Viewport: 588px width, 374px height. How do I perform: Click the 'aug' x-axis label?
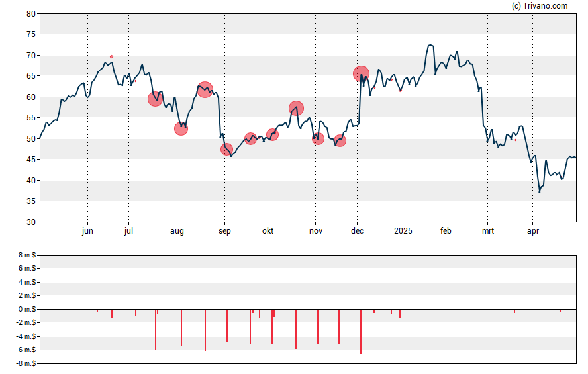[x=177, y=231]
